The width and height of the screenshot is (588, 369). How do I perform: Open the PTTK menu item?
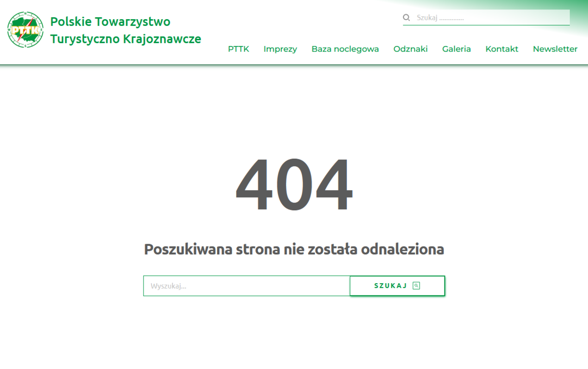[x=238, y=49]
